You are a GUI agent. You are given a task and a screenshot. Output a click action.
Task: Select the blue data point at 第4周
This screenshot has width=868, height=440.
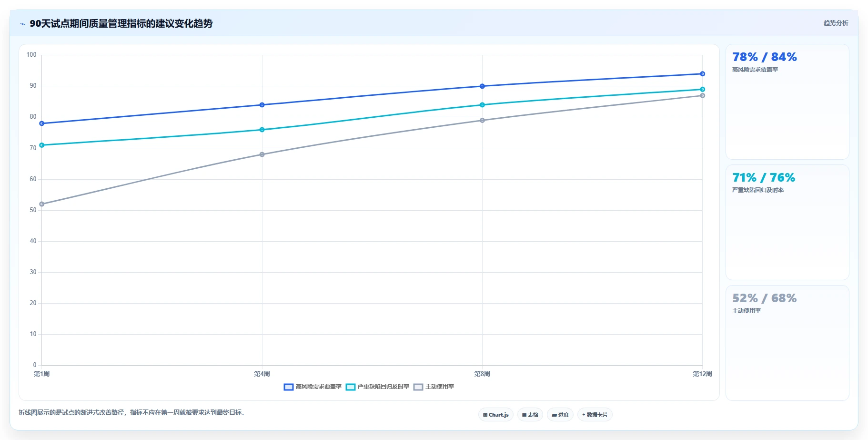(262, 105)
